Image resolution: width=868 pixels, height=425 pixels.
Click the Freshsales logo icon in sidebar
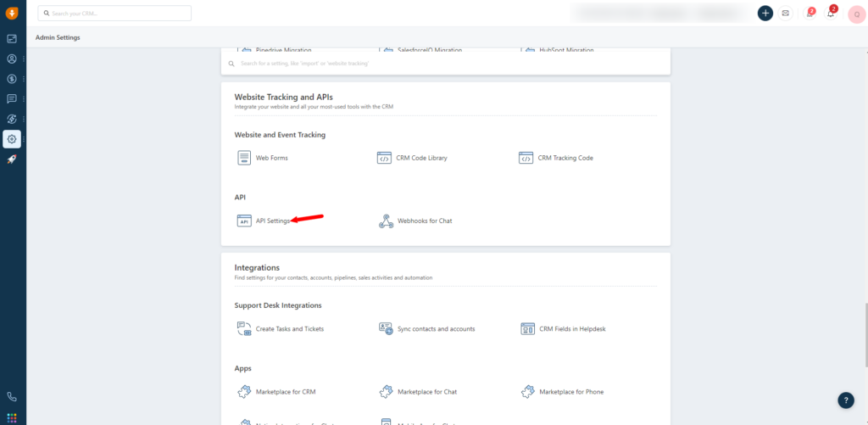(12, 14)
